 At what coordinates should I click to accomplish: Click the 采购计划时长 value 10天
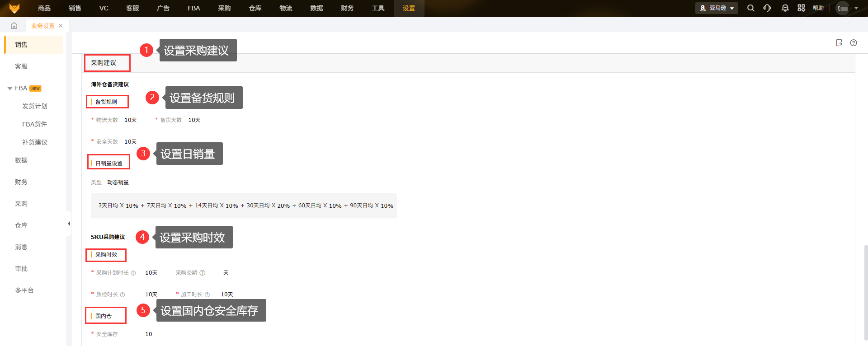[x=151, y=273]
